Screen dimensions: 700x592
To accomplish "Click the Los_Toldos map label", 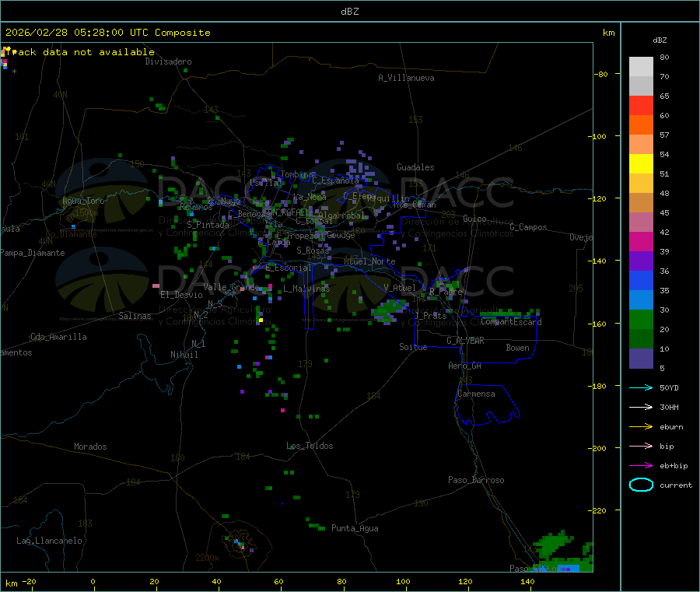I will (x=310, y=446).
